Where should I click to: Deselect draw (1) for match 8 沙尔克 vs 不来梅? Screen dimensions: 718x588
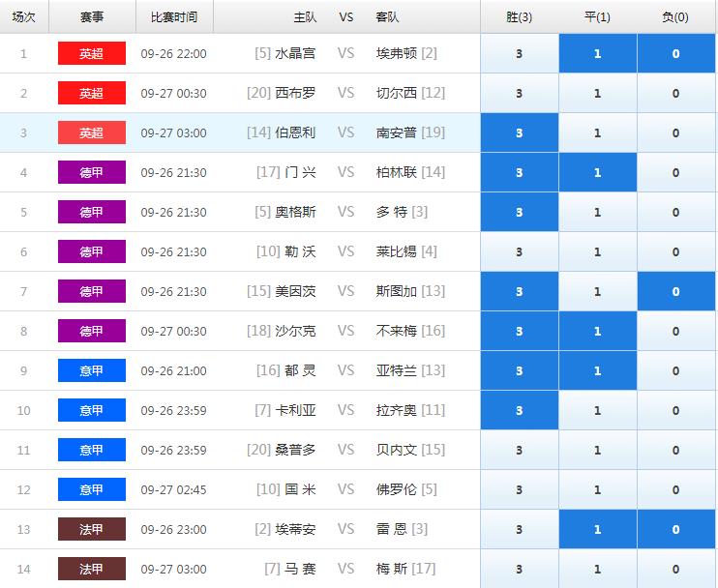pos(598,332)
